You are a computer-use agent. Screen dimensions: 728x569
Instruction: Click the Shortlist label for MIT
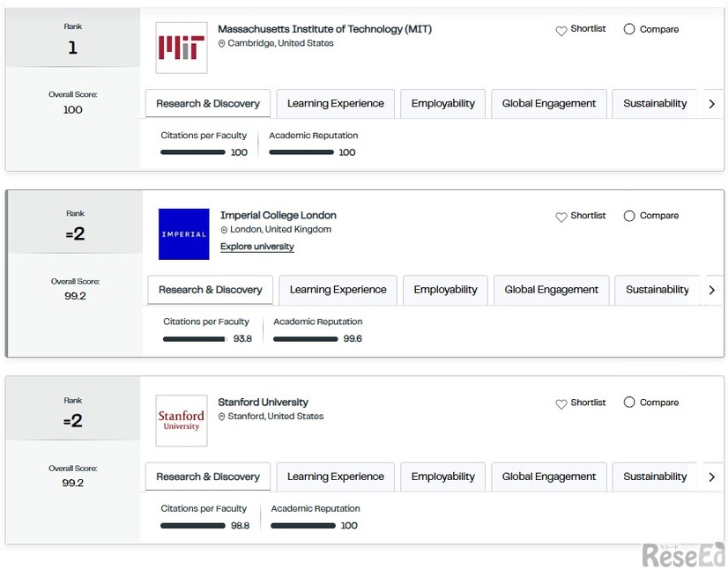(x=588, y=29)
